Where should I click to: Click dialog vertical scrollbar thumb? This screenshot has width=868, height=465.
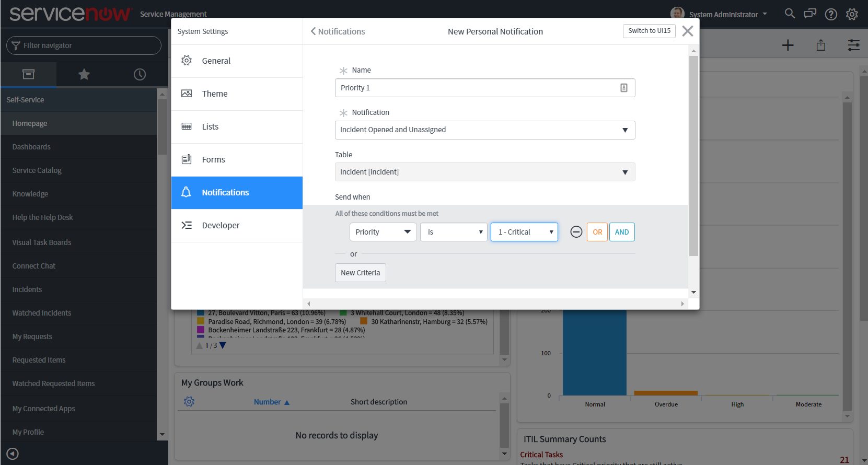[x=693, y=156]
